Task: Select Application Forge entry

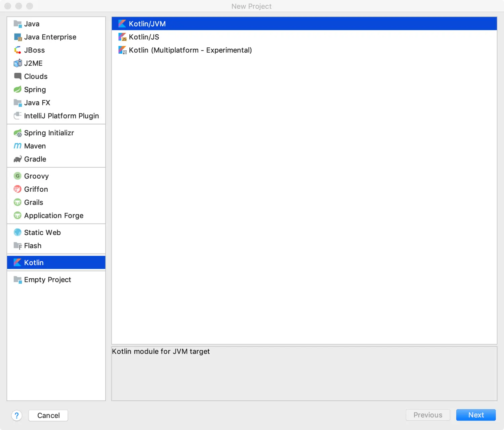Action: coord(56,216)
